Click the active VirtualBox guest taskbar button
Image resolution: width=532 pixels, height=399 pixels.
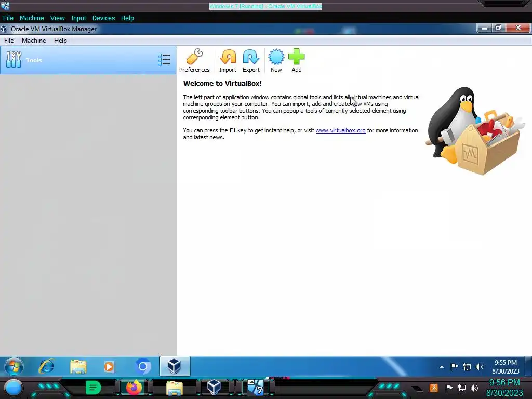point(175,366)
